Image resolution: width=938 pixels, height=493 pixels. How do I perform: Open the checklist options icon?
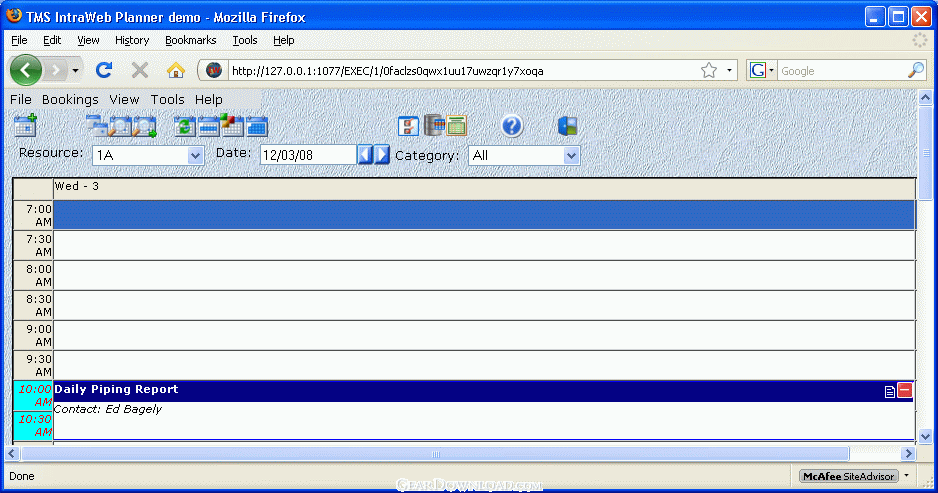pos(409,126)
